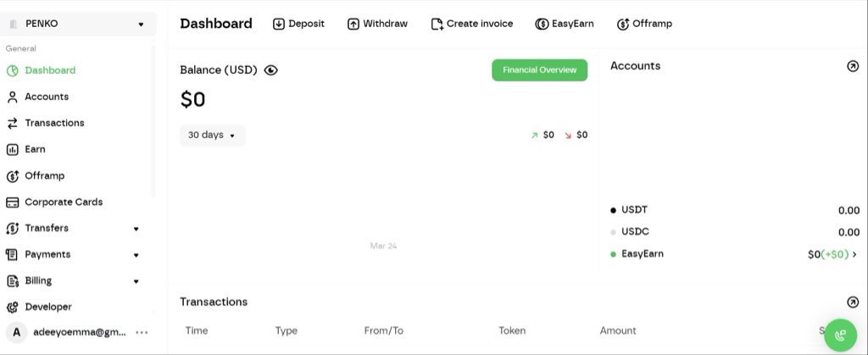This screenshot has width=868, height=355.
Task: Select the USDT account row
Action: (735, 210)
